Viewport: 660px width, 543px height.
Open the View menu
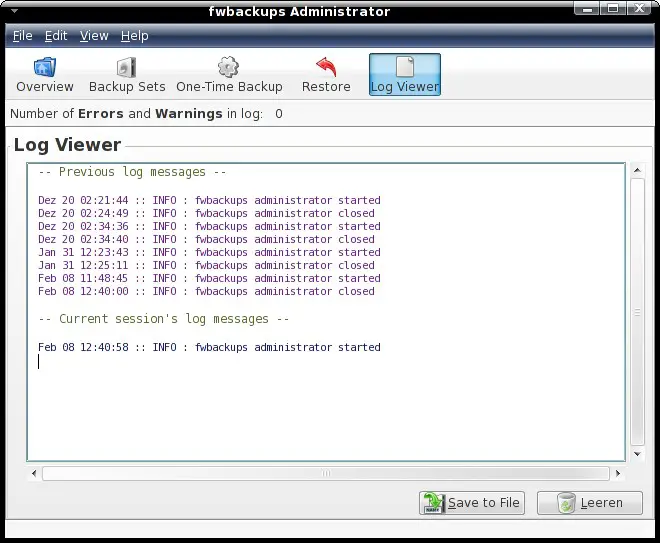click(x=94, y=36)
